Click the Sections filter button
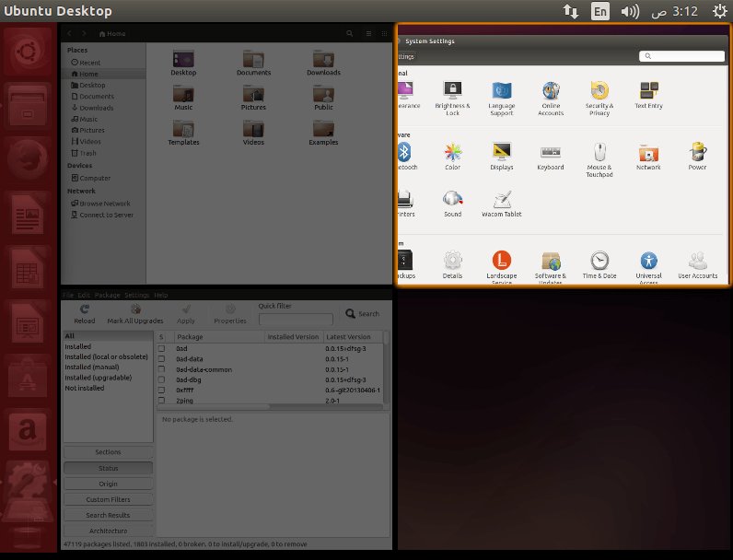 coord(108,452)
